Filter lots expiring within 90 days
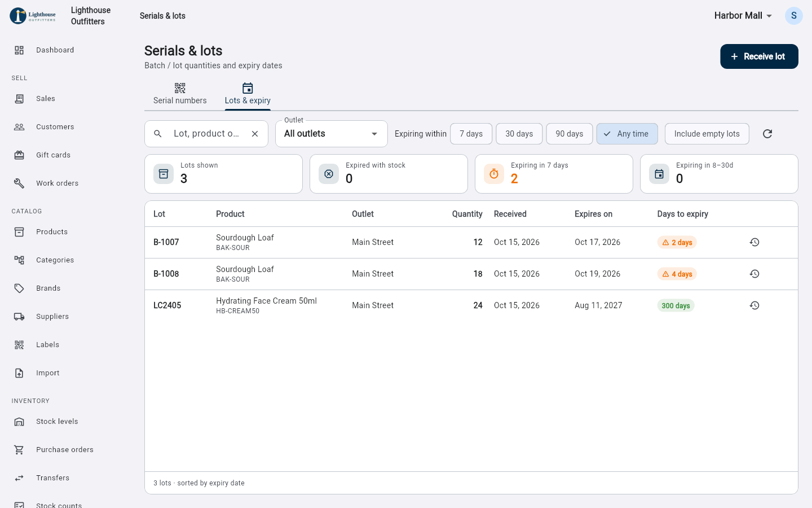Image resolution: width=812 pixels, height=508 pixels. (570, 134)
